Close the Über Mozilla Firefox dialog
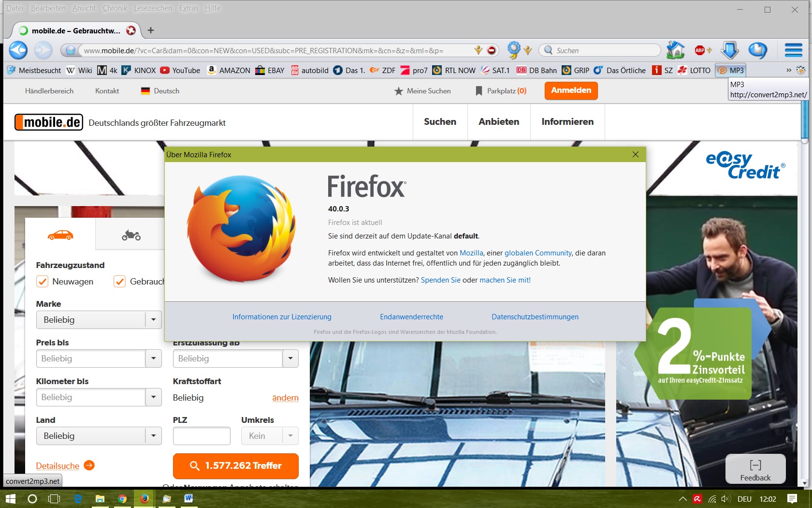812x508 pixels. [636, 154]
